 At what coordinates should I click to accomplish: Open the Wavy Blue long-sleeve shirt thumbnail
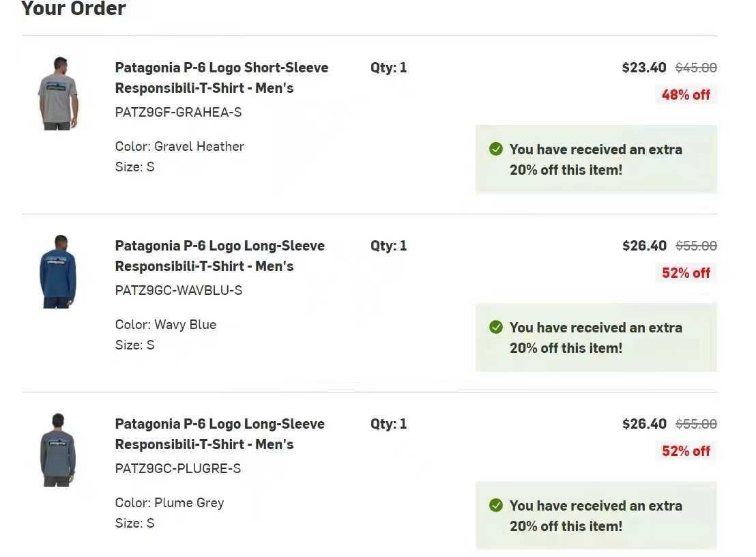tap(58, 272)
